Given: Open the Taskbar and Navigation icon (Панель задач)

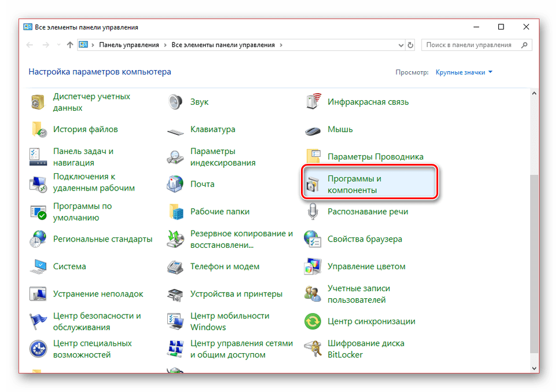Looking at the screenshot, I should point(38,157).
